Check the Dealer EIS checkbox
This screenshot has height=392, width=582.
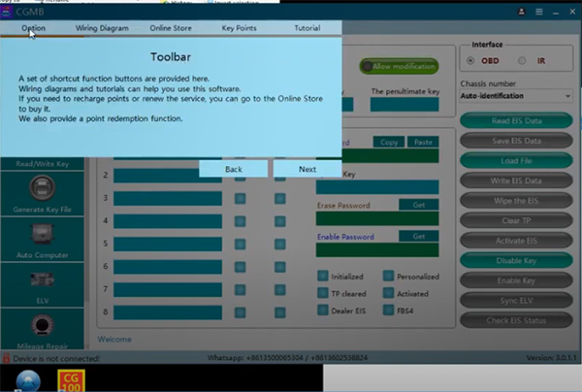pos(323,310)
